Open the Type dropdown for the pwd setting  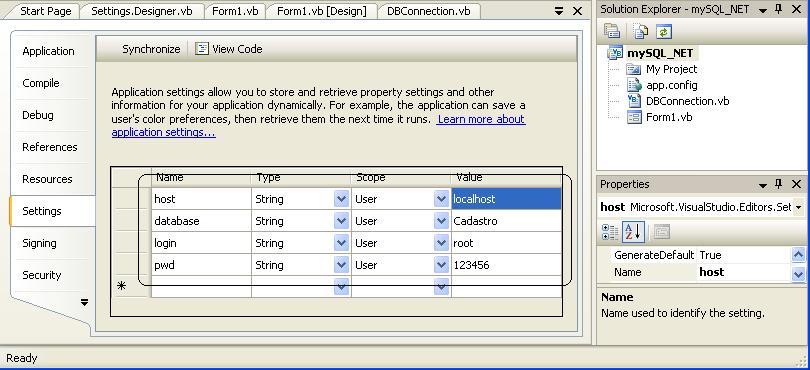tap(341, 265)
